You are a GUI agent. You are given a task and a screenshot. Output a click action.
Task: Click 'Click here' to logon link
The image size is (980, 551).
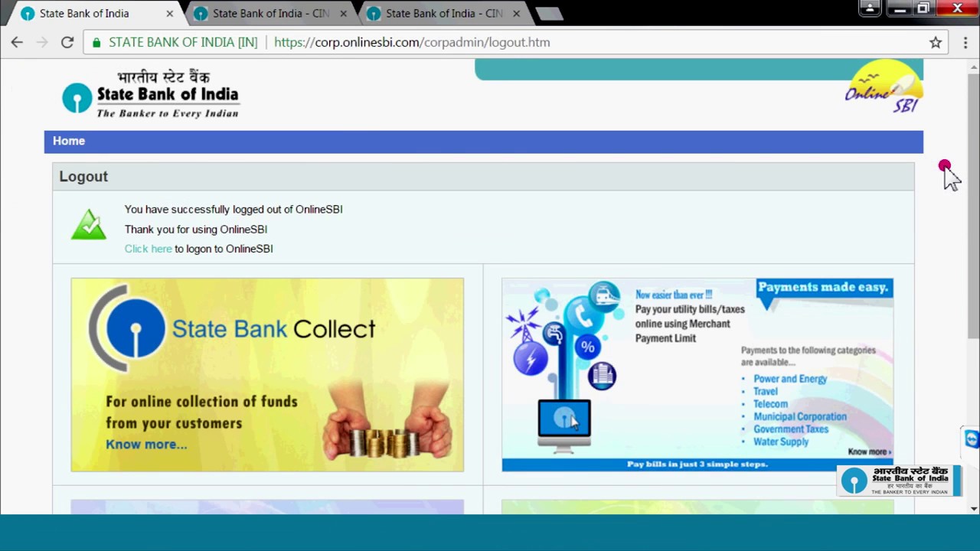click(149, 249)
